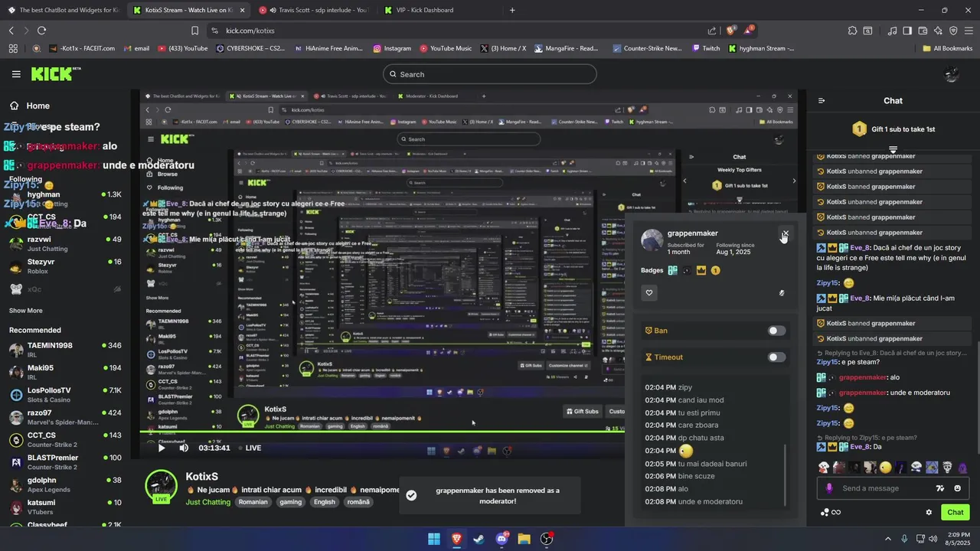Open Discord from the taskbar
The height and width of the screenshot is (551, 980).
502,539
